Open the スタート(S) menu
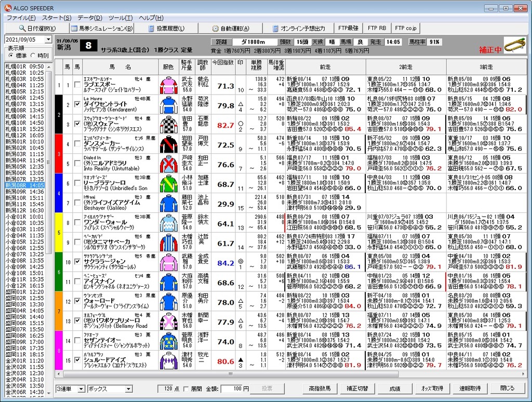The image size is (532, 402). tap(56, 18)
